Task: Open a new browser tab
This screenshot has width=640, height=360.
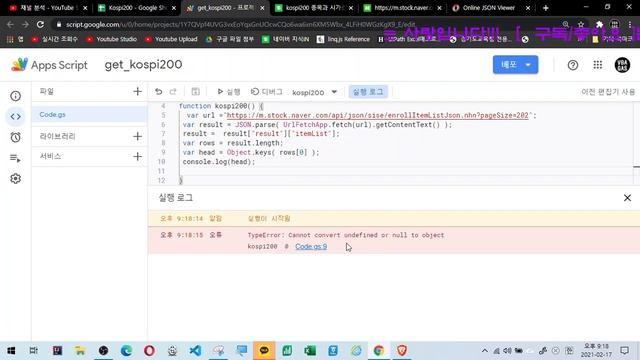Action: (546, 8)
